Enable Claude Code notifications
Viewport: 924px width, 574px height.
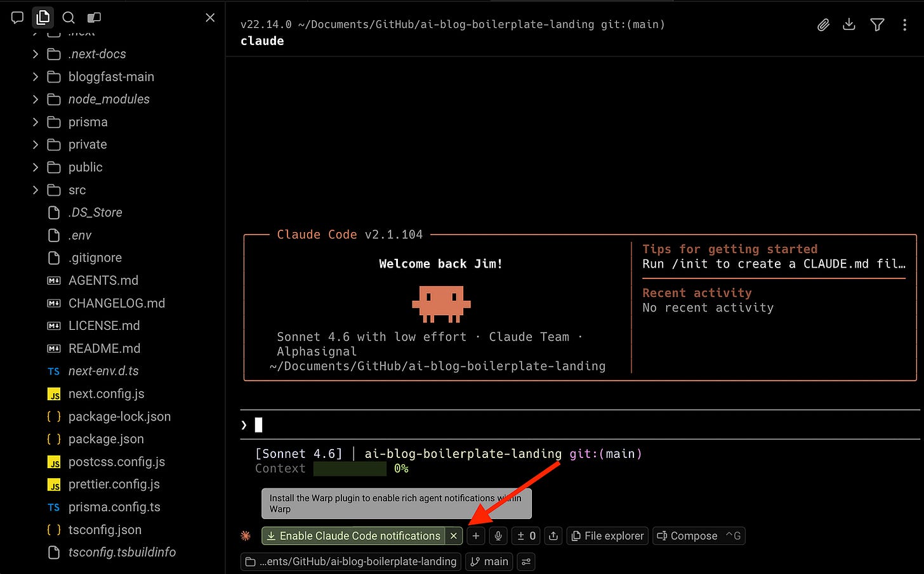(355, 536)
